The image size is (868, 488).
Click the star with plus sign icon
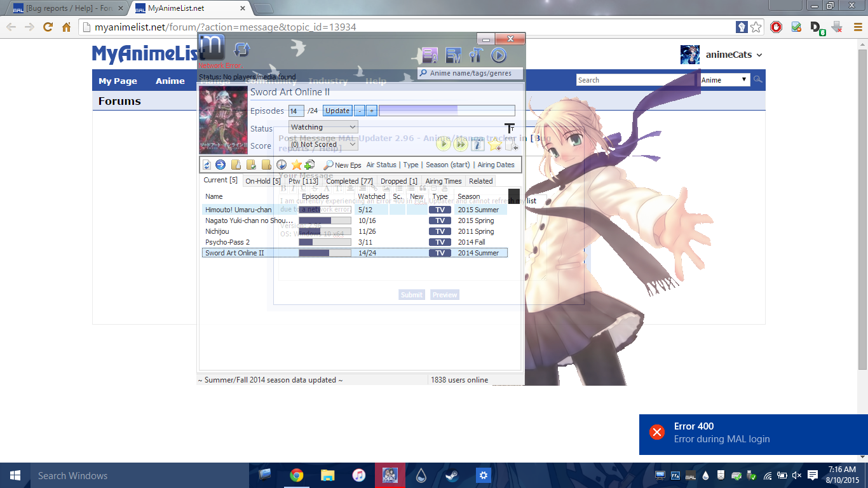[495, 144]
